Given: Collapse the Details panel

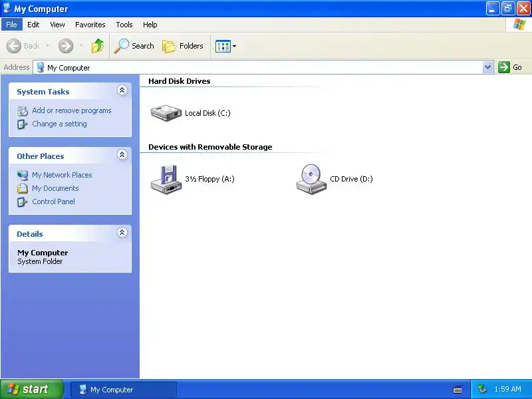Looking at the screenshot, I should [x=122, y=232].
